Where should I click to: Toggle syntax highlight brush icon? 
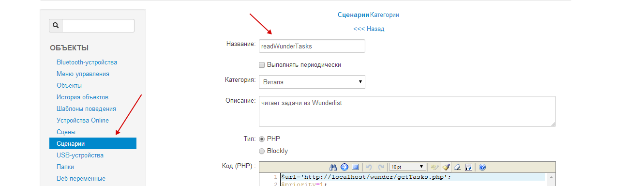(446, 167)
